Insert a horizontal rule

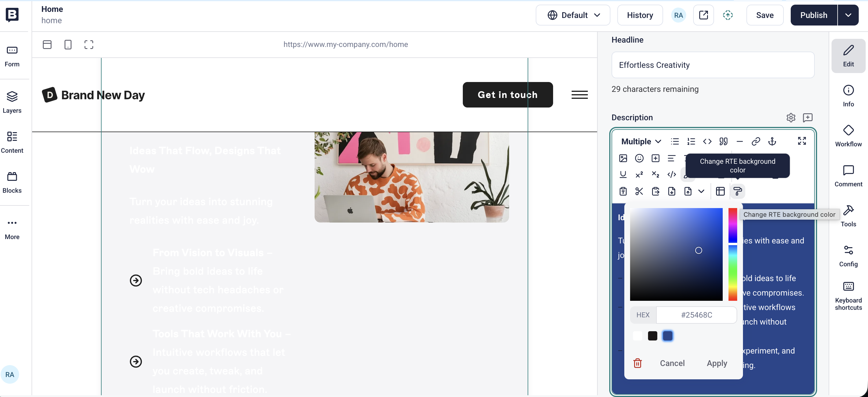[739, 141]
